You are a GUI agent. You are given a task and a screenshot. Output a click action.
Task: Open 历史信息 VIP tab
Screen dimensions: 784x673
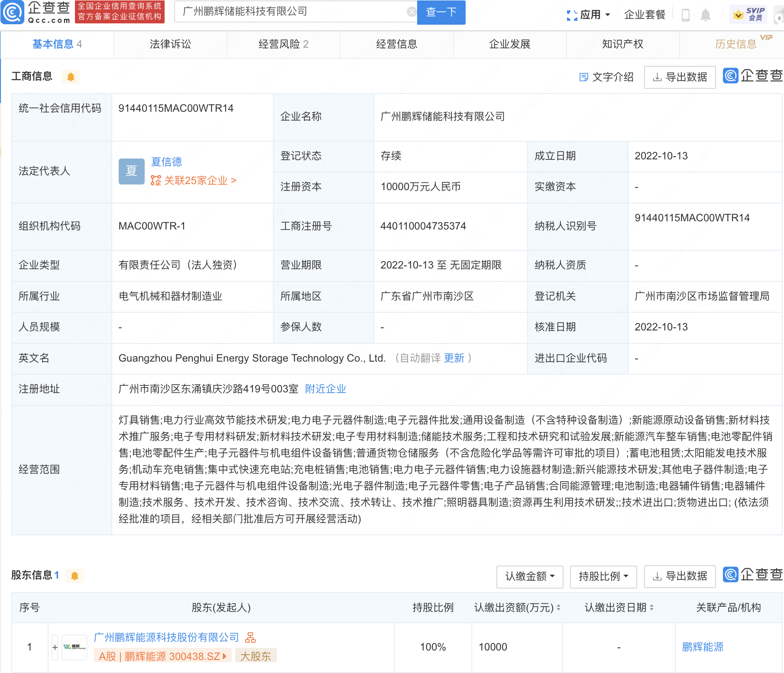click(736, 44)
